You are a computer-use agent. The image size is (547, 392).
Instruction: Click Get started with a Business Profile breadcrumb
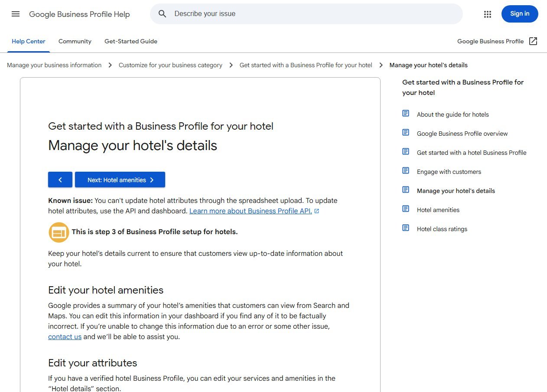click(306, 65)
